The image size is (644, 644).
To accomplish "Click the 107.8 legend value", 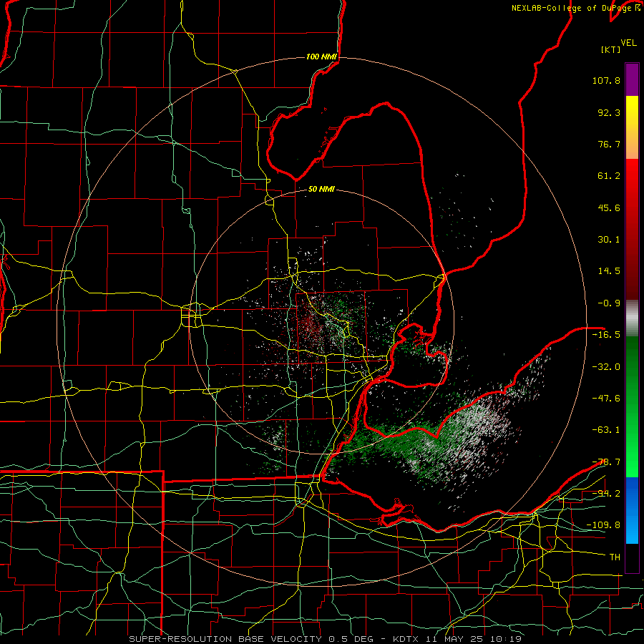I will click(606, 80).
